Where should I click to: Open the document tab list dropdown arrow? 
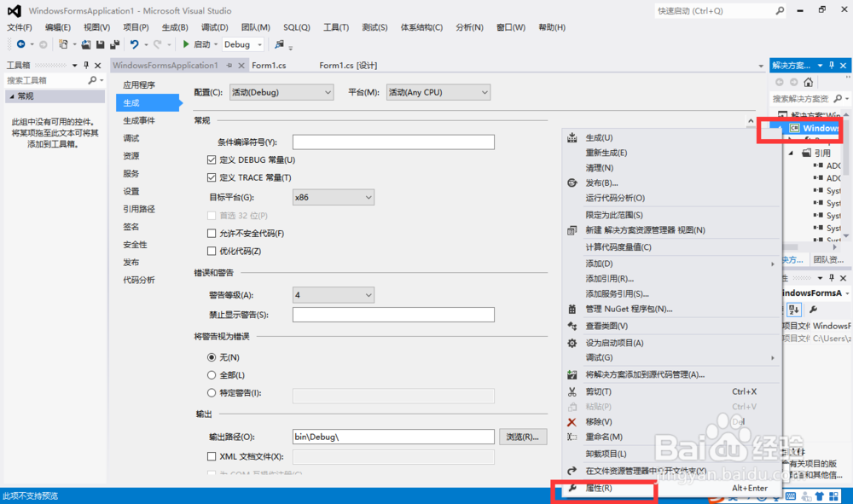pyautogui.click(x=761, y=66)
